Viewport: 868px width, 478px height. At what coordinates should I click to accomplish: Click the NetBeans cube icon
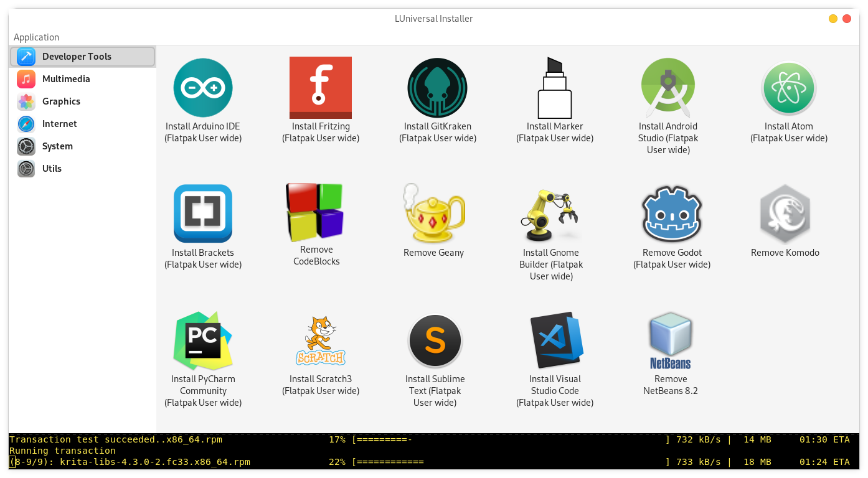coord(671,340)
